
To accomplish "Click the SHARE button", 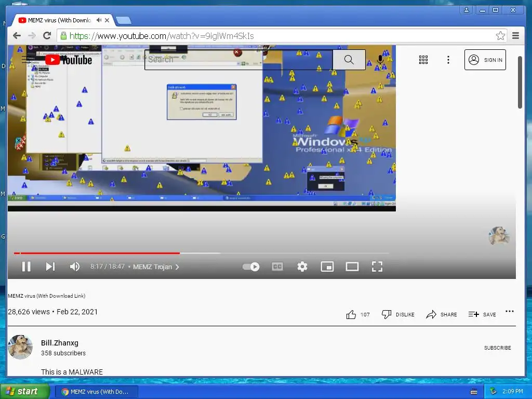I will 442,314.
